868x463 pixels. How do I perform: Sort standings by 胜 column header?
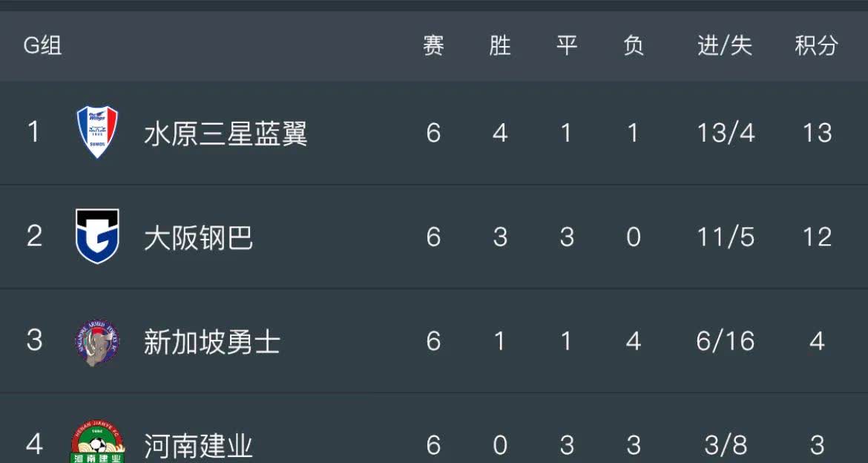click(499, 46)
